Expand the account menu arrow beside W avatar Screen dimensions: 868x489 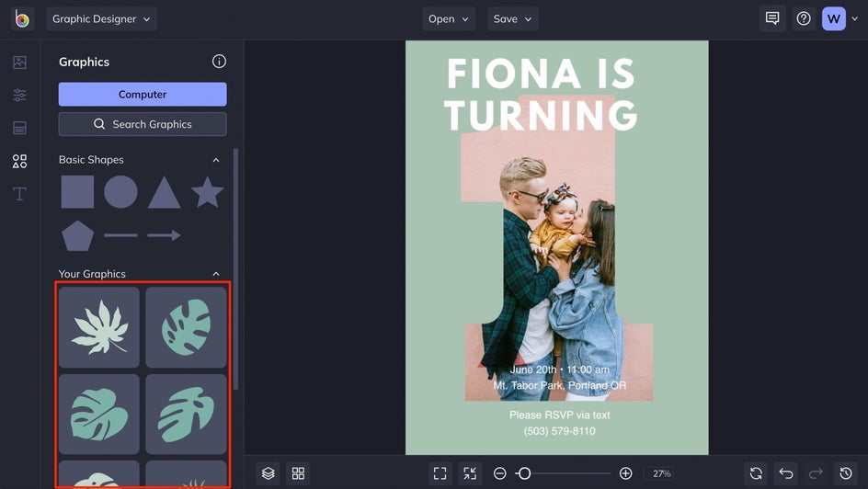855,18
